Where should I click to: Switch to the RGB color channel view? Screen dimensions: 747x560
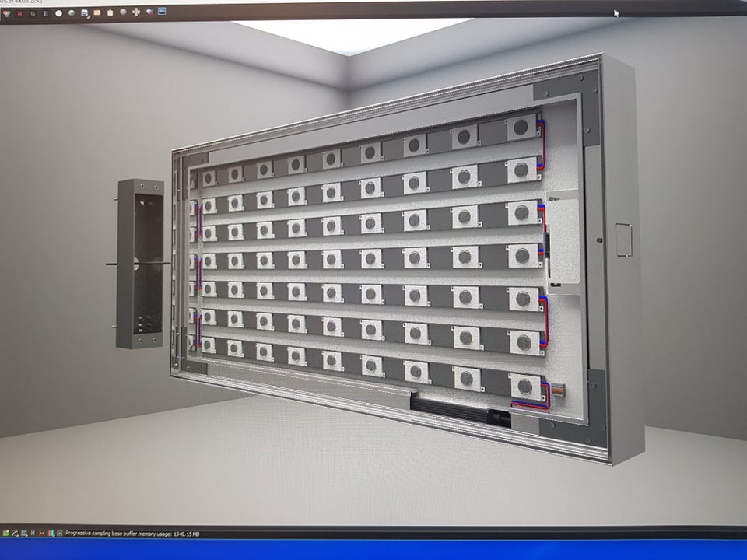7,14
